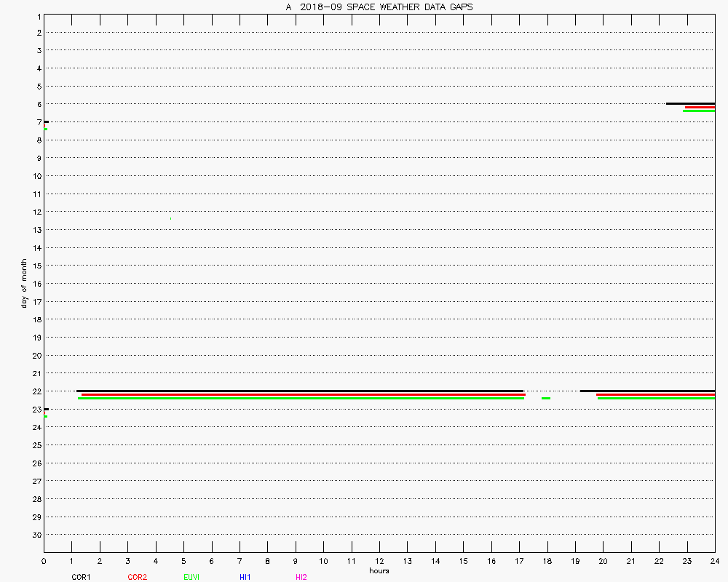Image resolution: width=728 pixels, height=582 pixels.
Task: Select the red COR2 bar on day 6
Action: coord(700,107)
